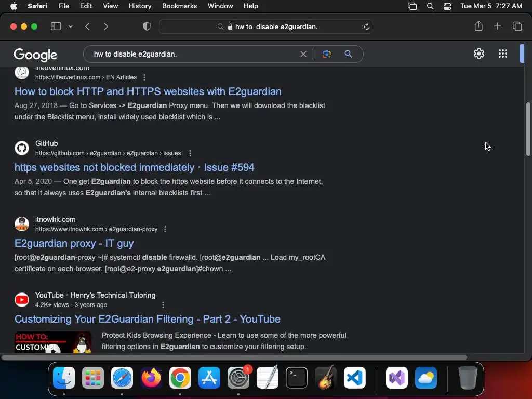Open GarageBand from the Dock
The height and width of the screenshot is (399, 532).
(x=326, y=377)
